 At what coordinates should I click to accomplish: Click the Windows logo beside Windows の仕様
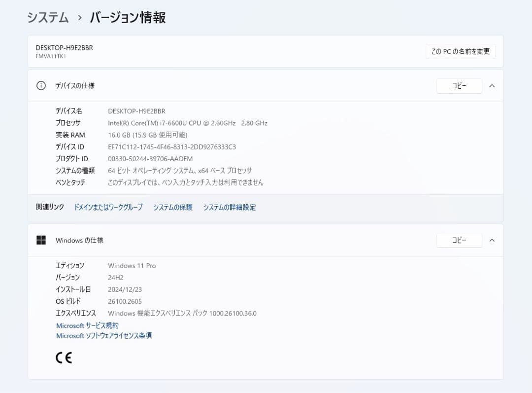coord(41,240)
